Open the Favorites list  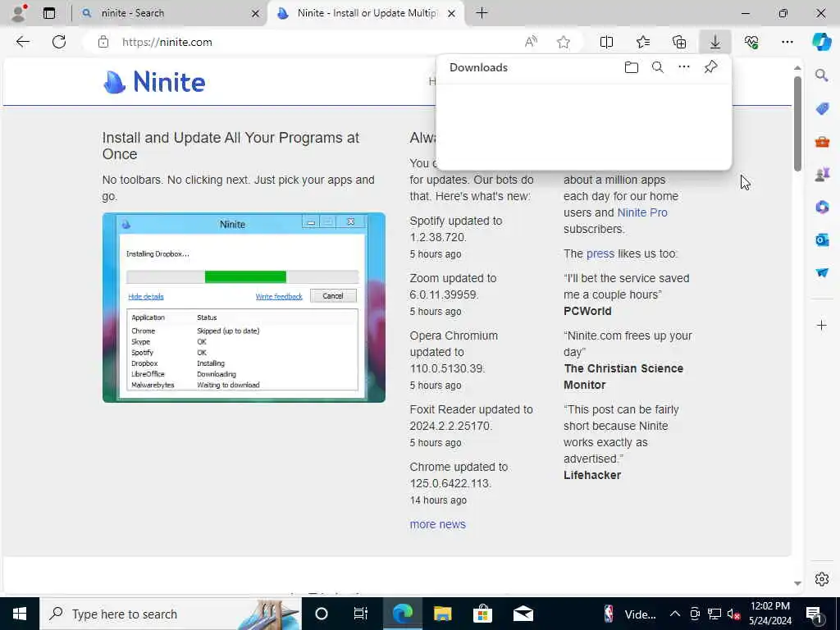pos(643,42)
